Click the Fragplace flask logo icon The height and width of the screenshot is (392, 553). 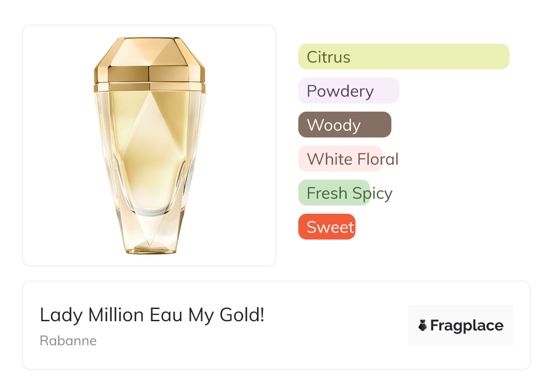click(x=423, y=325)
